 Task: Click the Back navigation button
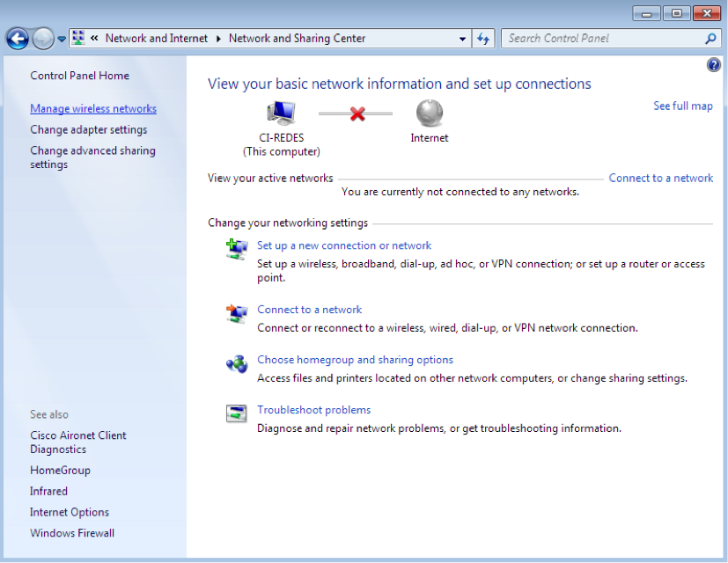point(17,38)
